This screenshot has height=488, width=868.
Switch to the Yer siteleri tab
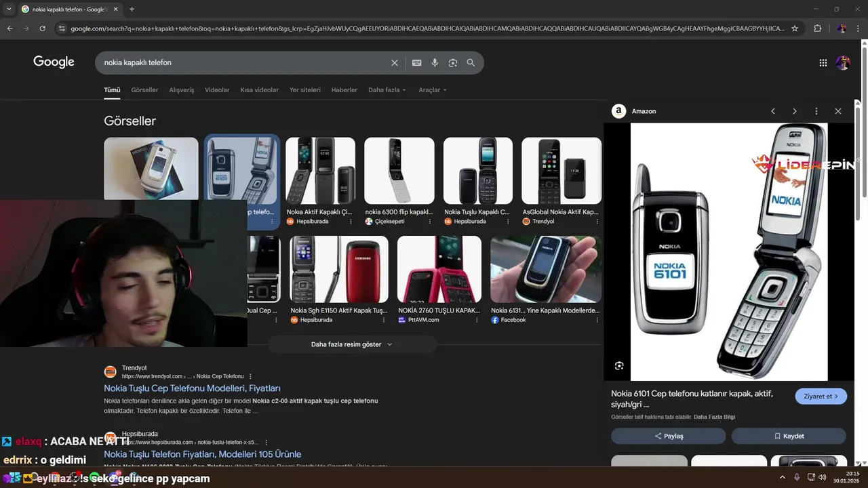[305, 90]
